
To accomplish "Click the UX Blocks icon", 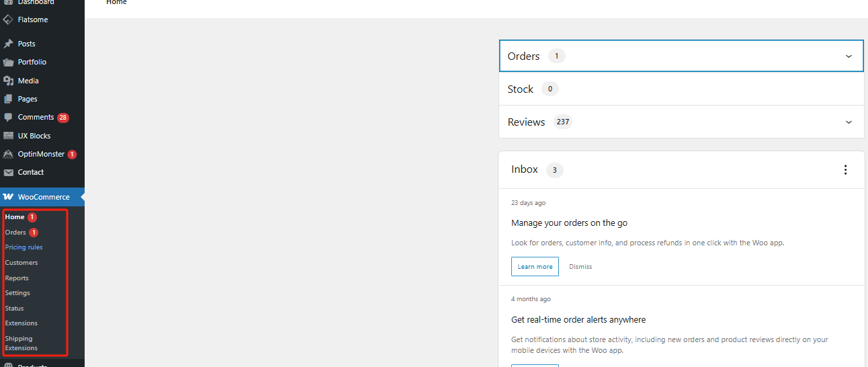I will coord(8,136).
